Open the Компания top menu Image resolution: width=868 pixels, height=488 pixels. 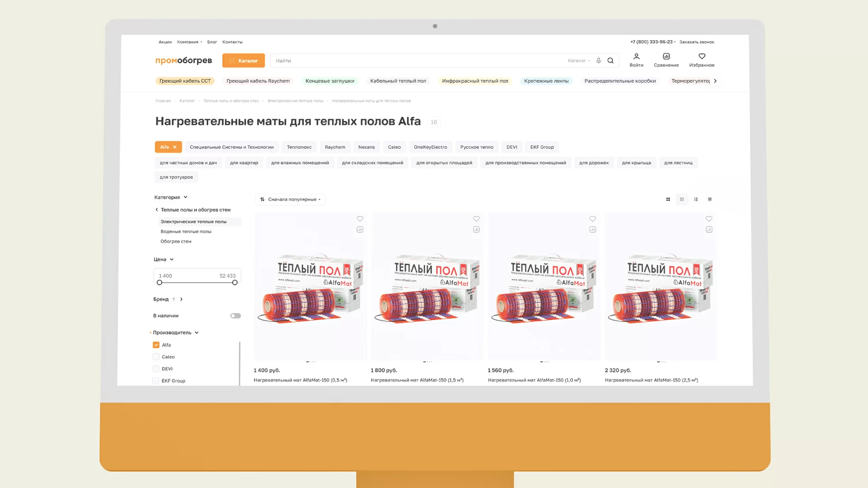tap(189, 42)
